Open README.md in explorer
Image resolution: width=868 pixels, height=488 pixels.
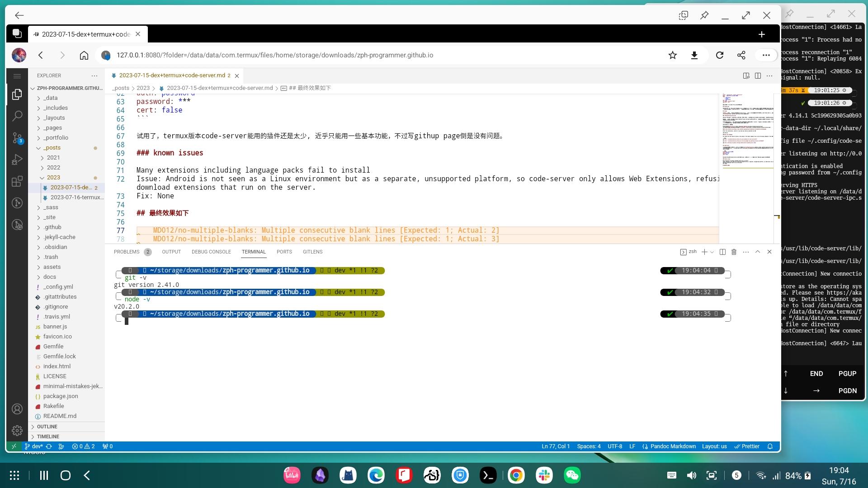[x=66, y=416]
